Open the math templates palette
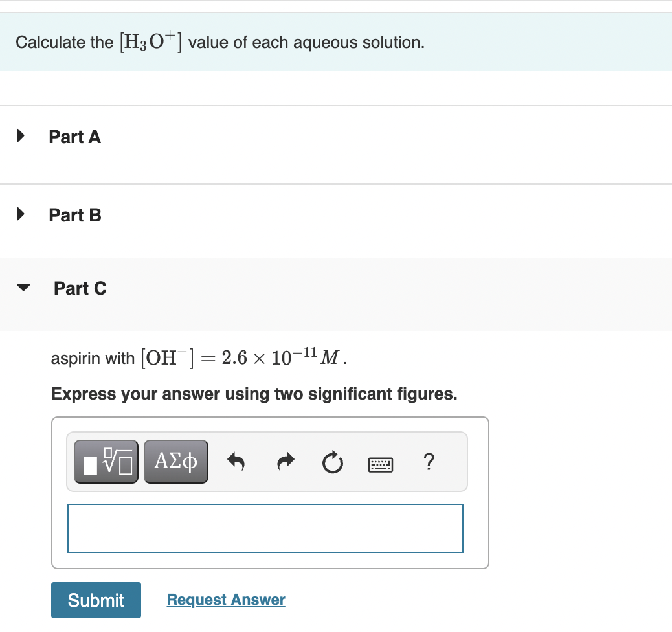Image resolution: width=672 pixels, height=632 pixels. tap(105, 461)
